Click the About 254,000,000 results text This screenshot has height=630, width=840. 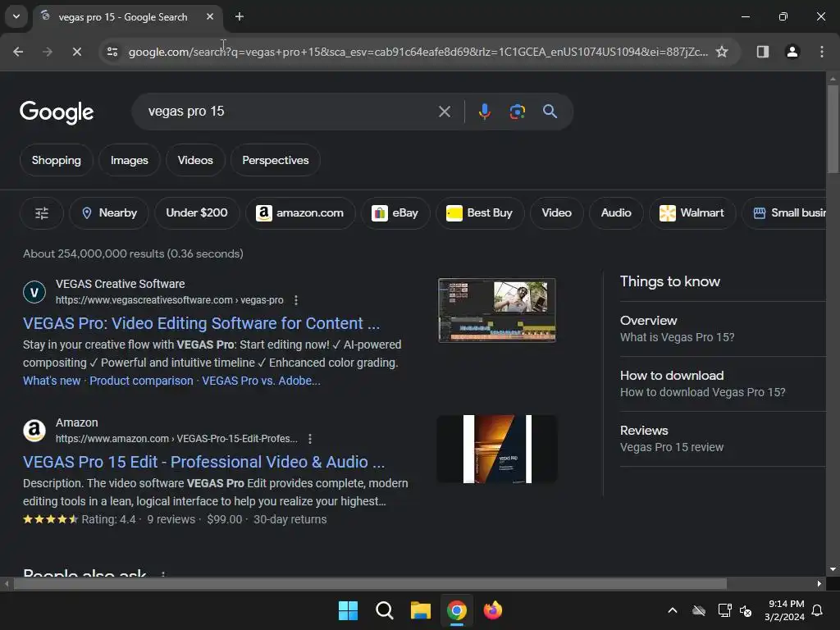click(133, 254)
